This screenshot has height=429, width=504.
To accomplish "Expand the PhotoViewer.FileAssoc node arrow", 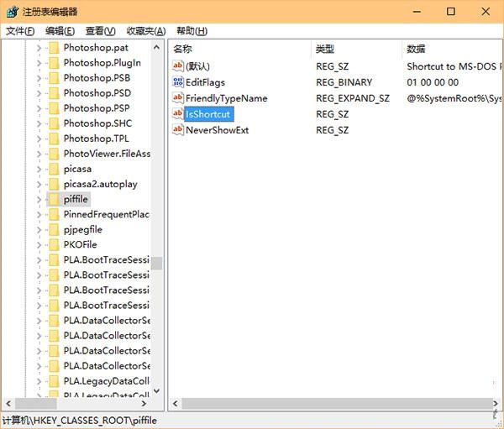I will [39, 154].
